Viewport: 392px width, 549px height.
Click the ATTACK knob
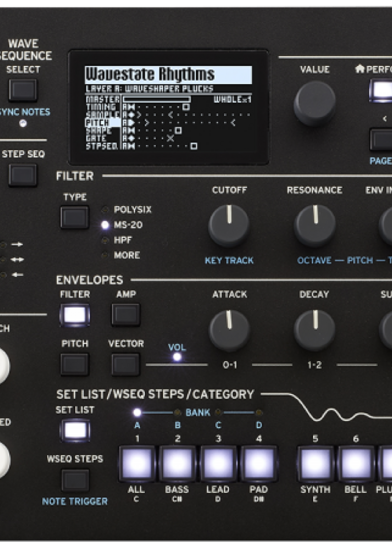pos(229,331)
